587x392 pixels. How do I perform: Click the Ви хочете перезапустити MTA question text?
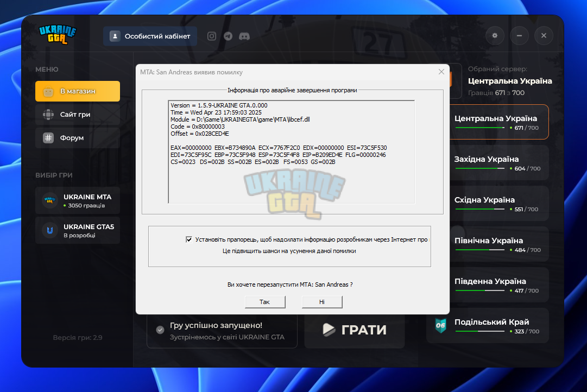(290, 284)
